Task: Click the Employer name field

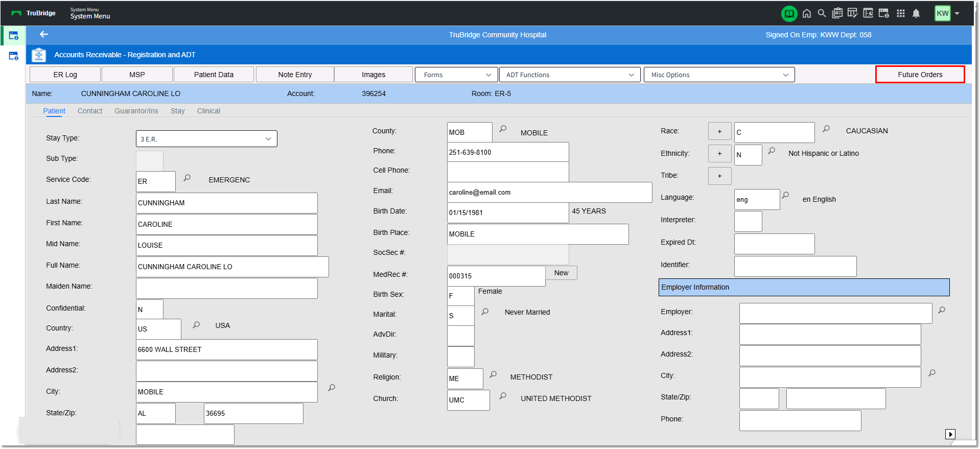Action: pos(835,313)
